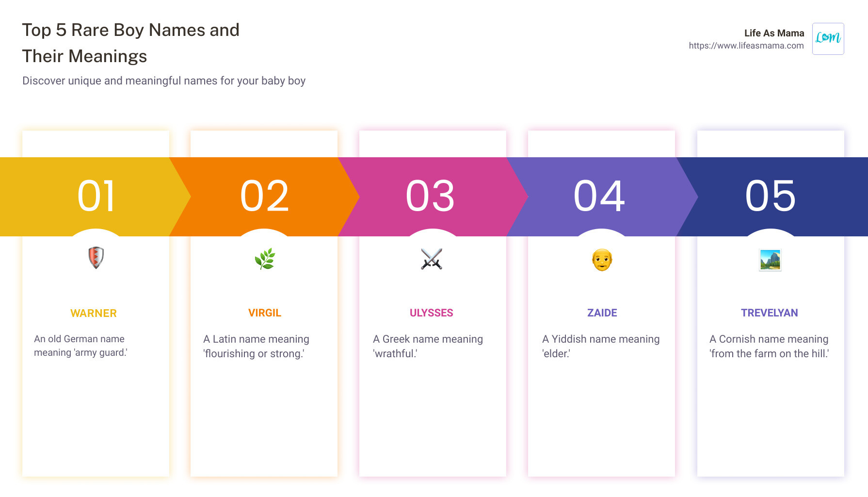Click the 'Discover unique and meaningful names' subtitle
The width and height of the screenshot is (868, 497).
pyautogui.click(x=164, y=81)
